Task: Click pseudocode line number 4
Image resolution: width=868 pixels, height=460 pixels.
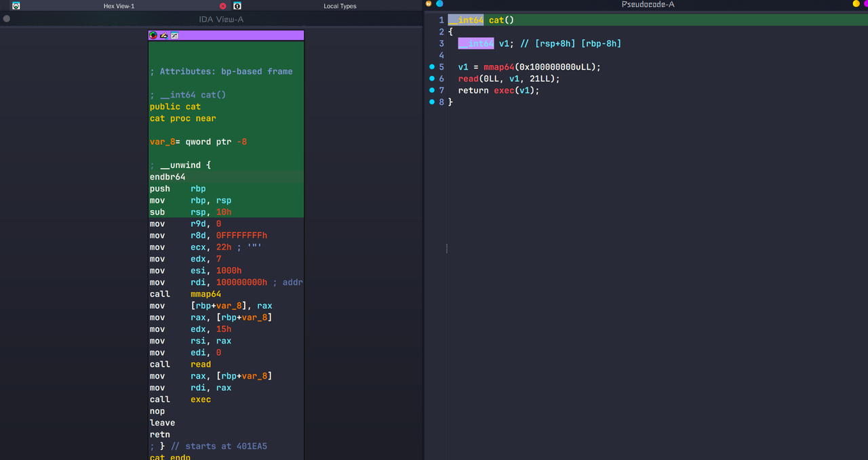Action: pyautogui.click(x=441, y=56)
